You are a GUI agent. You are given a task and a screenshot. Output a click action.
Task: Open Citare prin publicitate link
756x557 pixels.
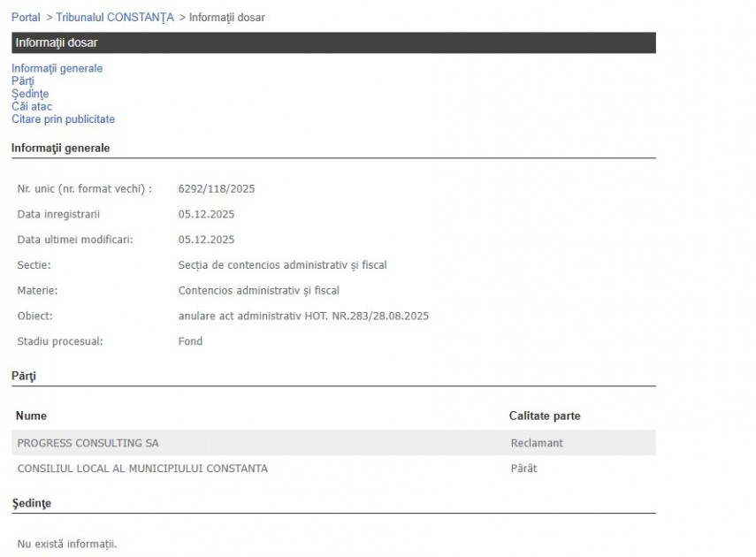[x=63, y=119]
